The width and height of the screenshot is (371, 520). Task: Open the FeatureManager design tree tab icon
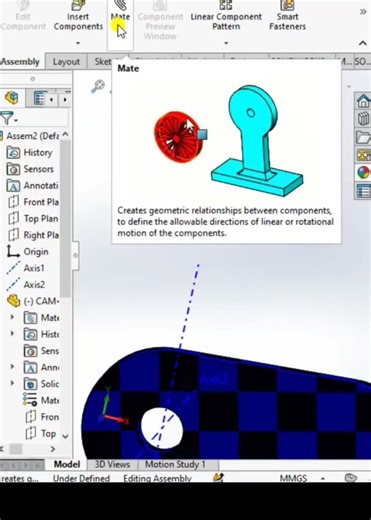tap(12, 98)
